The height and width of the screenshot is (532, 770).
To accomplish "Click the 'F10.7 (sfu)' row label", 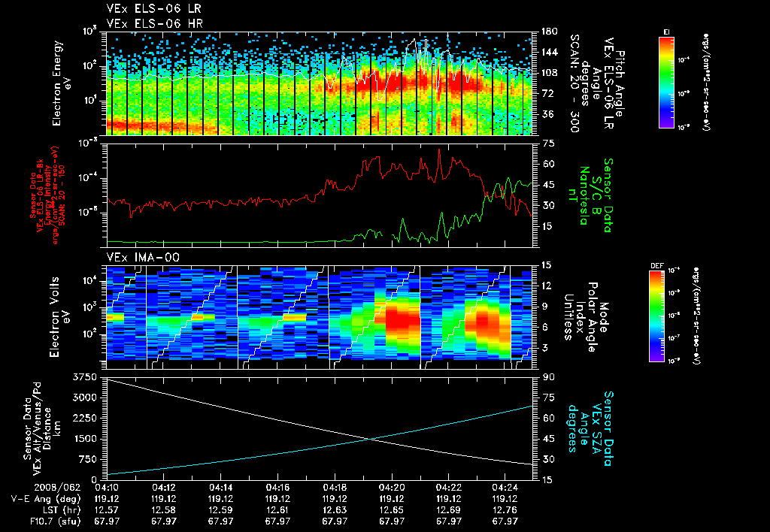I will tap(54, 521).
